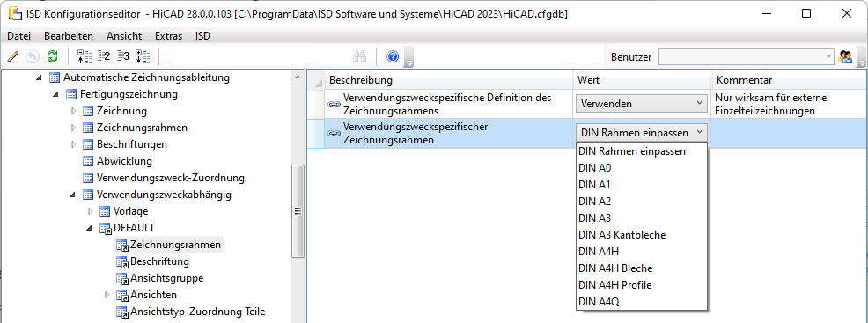Click the table icon beside Verwendungszweck-Zuordnung
Viewport: 868px width, 323px height.
[x=88, y=178]
